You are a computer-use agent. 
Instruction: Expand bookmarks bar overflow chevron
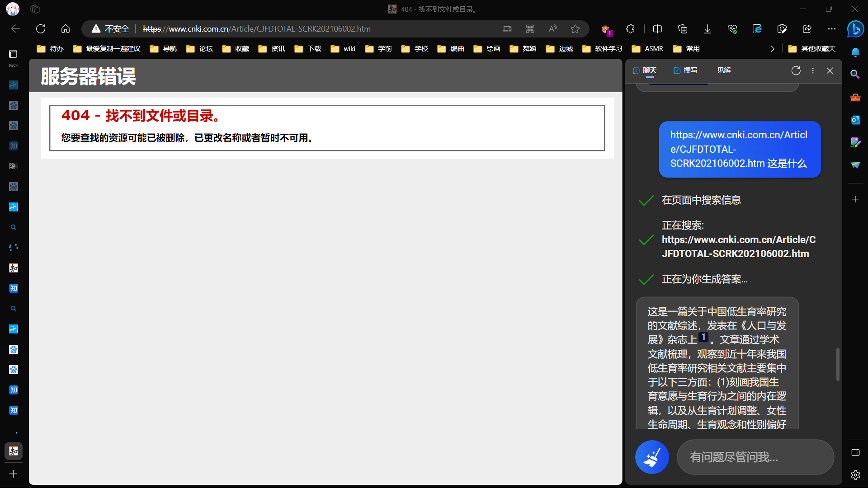coord(772,49)
